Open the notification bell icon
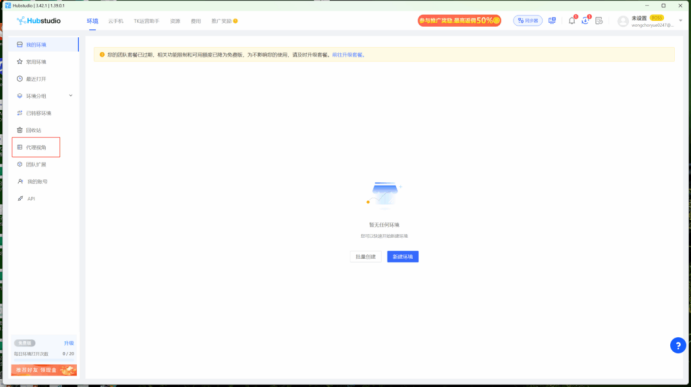 (572, 21)
